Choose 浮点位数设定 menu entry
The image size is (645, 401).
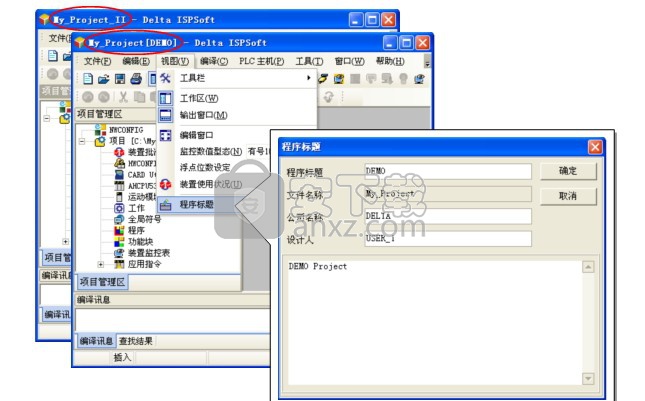click(x=205, y=167)
